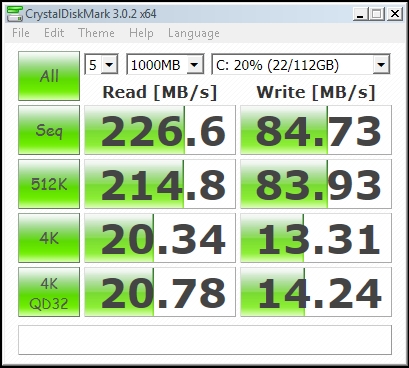409x368 pixels.
Task: Select the Seq write value 84.73
Action: (x=316, y=130)
